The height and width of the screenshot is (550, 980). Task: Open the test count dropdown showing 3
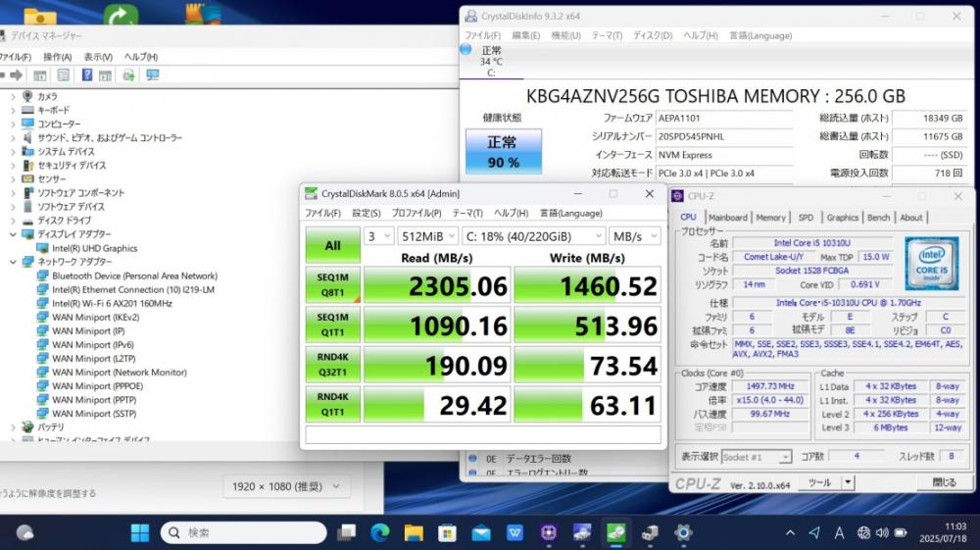click(378, 236)
